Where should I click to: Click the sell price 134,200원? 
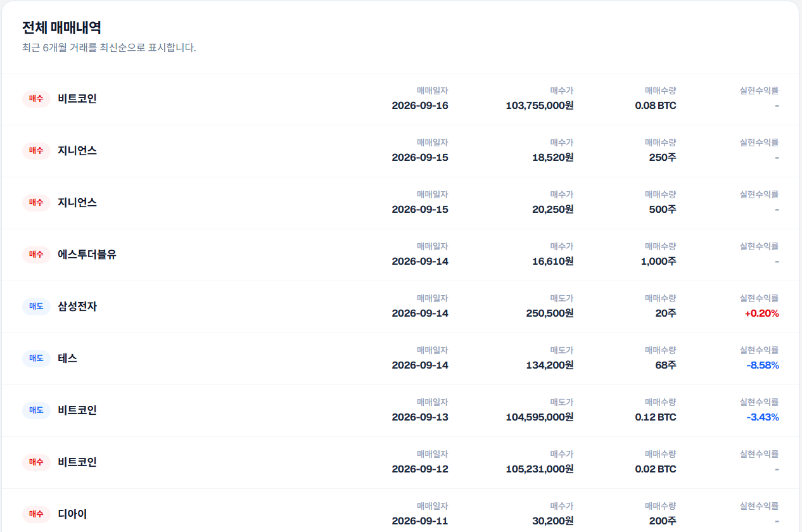(550, 365)
